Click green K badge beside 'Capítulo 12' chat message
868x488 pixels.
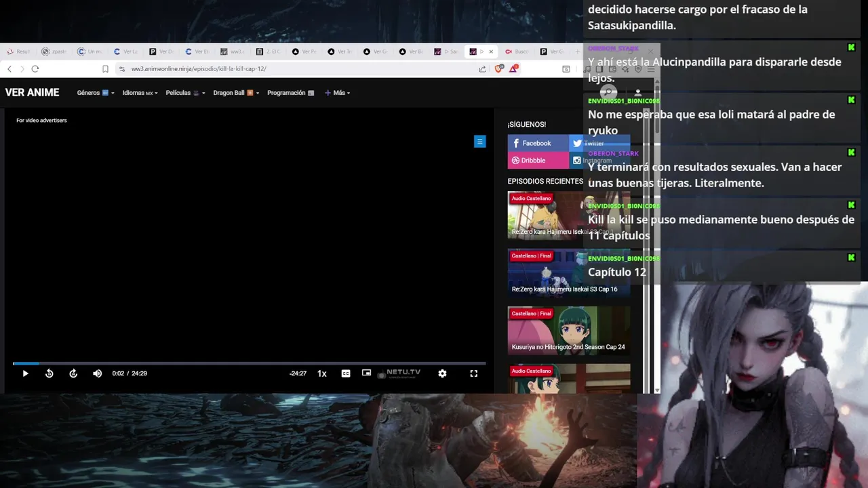[x=851, y=258]
